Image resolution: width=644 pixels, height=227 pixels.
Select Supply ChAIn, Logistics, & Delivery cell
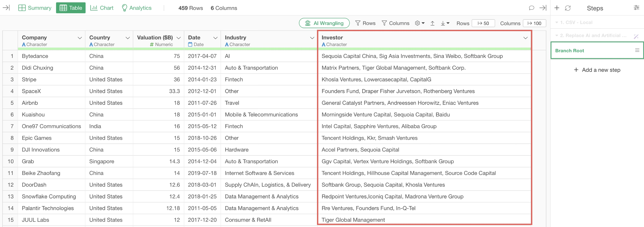269,185
